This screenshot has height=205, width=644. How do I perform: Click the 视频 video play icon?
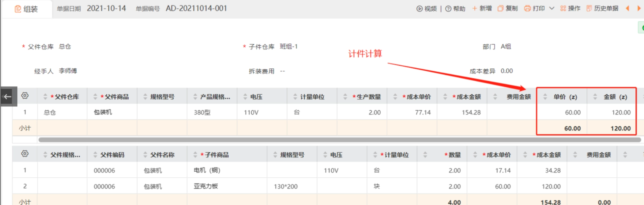click(x=419, y=9)
